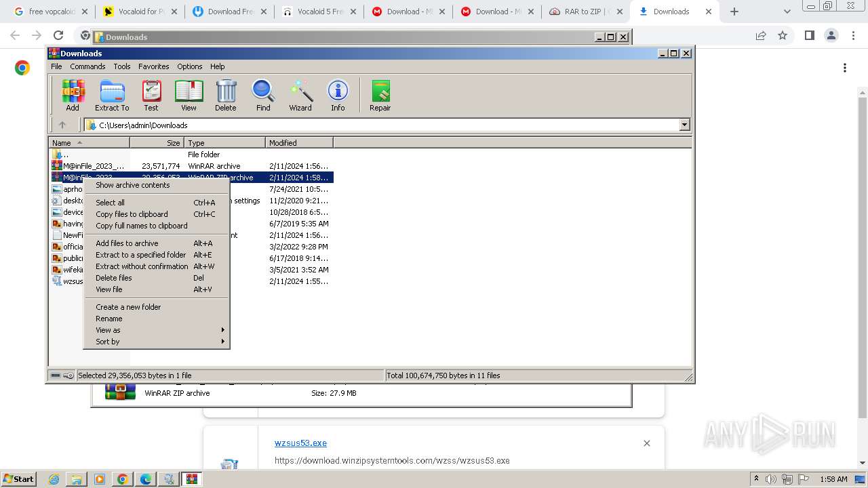
Task: Sort file list by Type column
Action: 225,143
